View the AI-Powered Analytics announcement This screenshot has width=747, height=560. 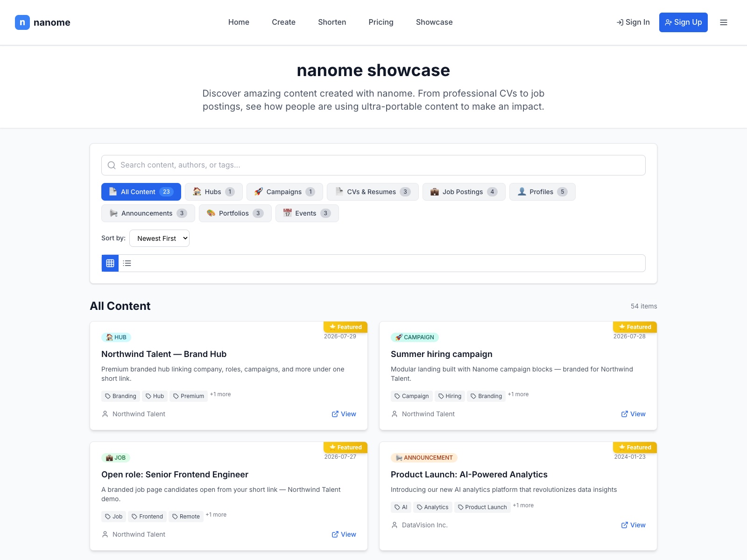(634, 525)
